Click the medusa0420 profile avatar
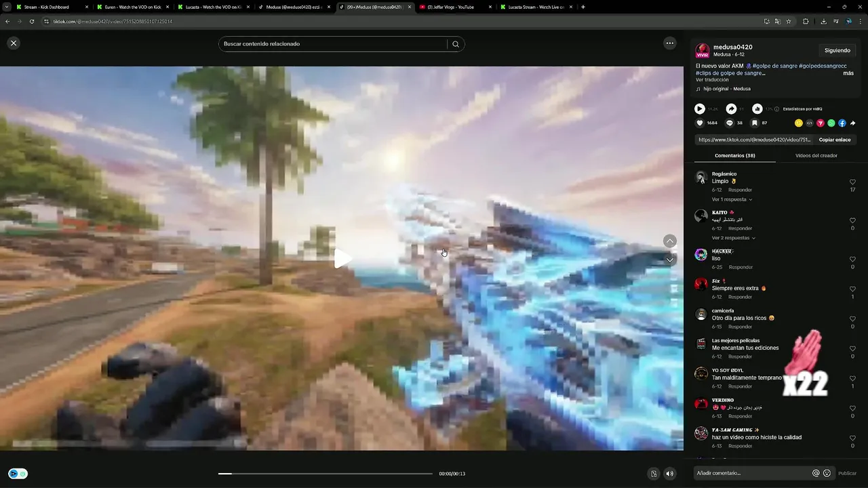 click(x=703, y=51)
